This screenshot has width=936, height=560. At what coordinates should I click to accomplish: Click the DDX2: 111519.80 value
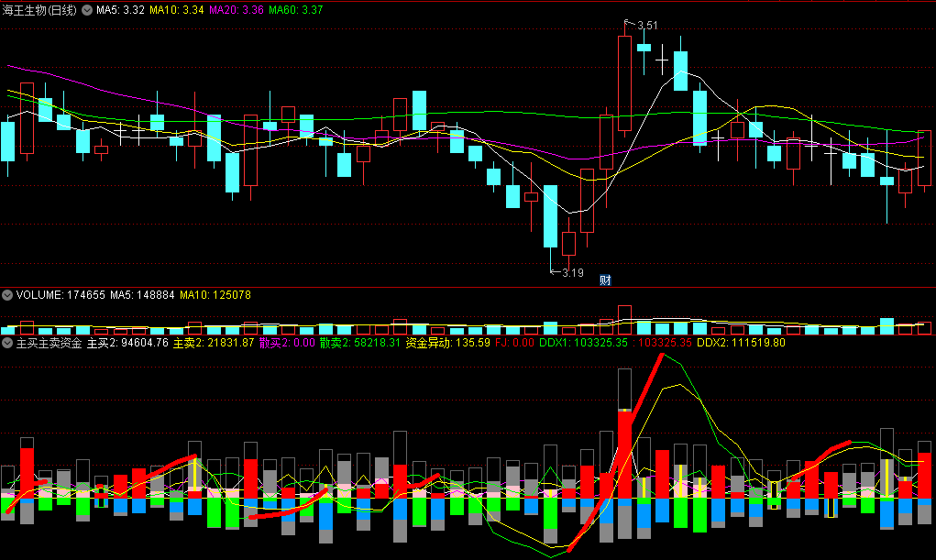[741, 343]
